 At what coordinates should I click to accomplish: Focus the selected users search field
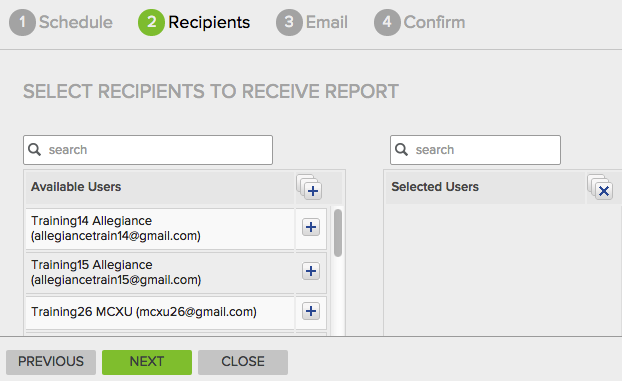(x=475, y=150)
